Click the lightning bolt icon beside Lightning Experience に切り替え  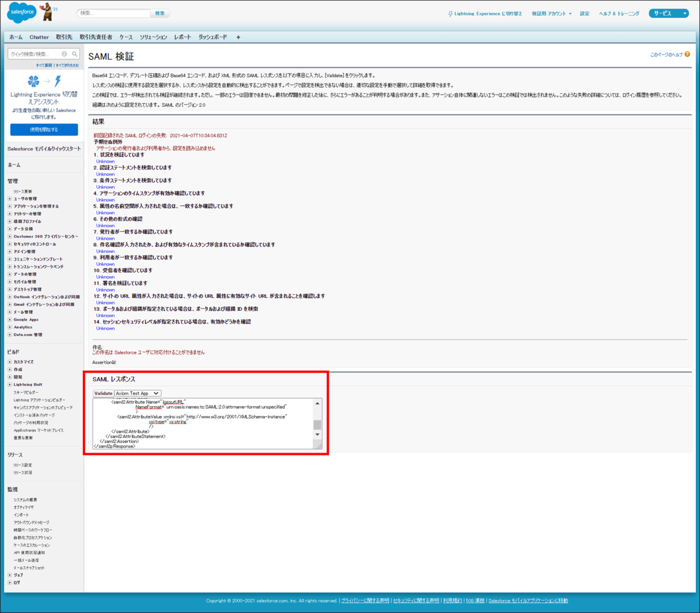coord(450,13)
